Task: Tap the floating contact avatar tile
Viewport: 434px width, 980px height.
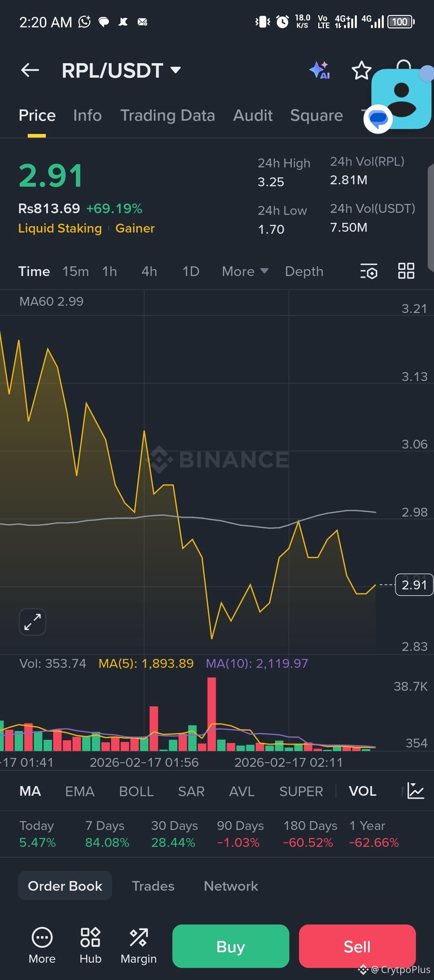Action: [402, 99]
